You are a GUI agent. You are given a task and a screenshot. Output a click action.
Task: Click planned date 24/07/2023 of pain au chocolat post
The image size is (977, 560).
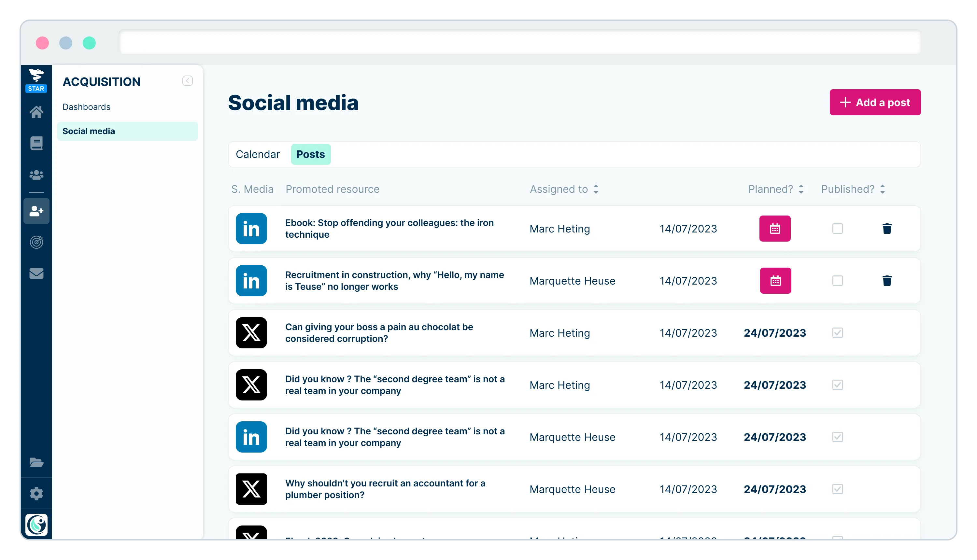775,333
